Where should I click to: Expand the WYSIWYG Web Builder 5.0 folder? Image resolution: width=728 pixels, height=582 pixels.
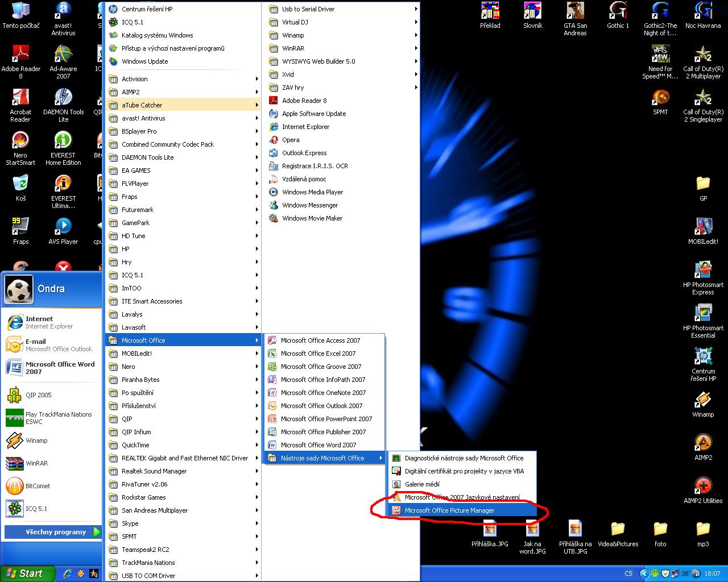coord(343,61)
